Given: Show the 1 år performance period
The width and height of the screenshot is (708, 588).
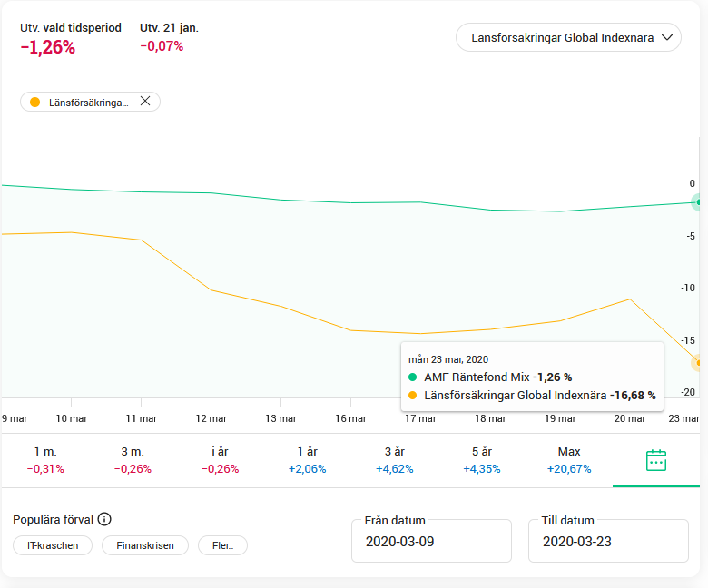Looking at the screenshot, I should (307, 460).
